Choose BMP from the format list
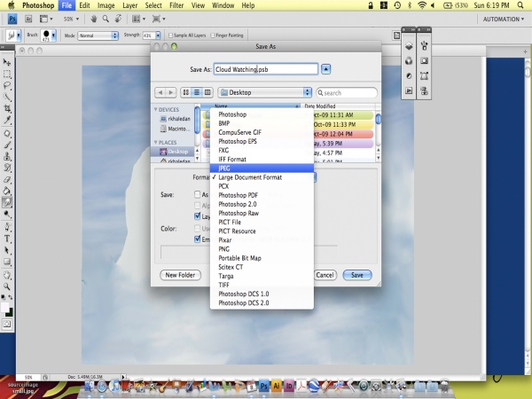The width and height of the screenshot is (532, 399). (x=262, y=123)
